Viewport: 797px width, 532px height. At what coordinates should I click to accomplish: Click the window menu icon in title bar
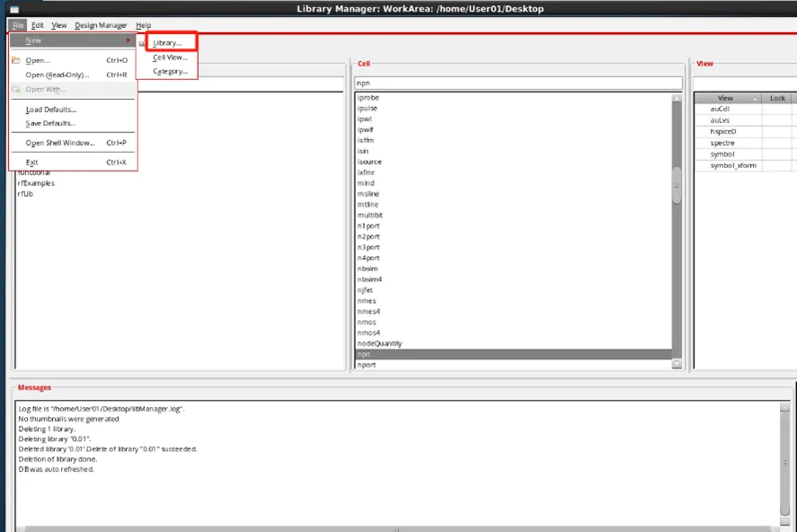pos(13,9)
